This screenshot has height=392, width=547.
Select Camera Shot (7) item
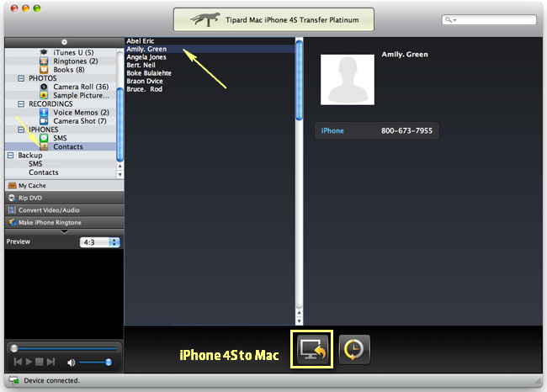(80, 121)
